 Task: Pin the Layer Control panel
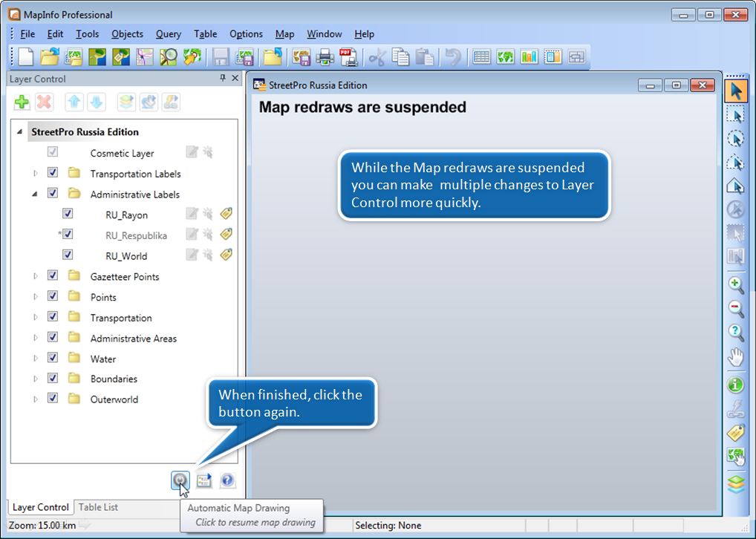223,78
